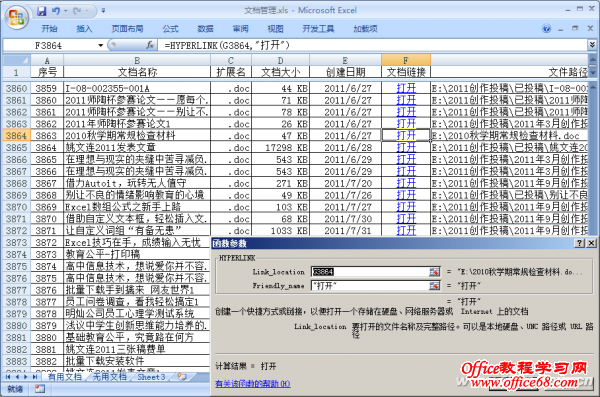
Task: Redo the last action
Action: tap(78, 11)
